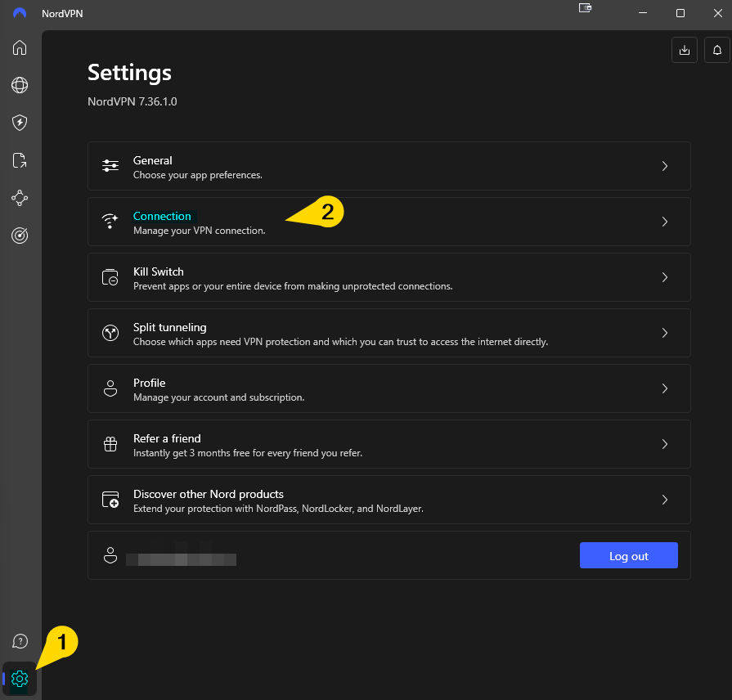The width and height of the screenshot is (732, 700).
Task: Open the notifications bell
Action: 717,50
